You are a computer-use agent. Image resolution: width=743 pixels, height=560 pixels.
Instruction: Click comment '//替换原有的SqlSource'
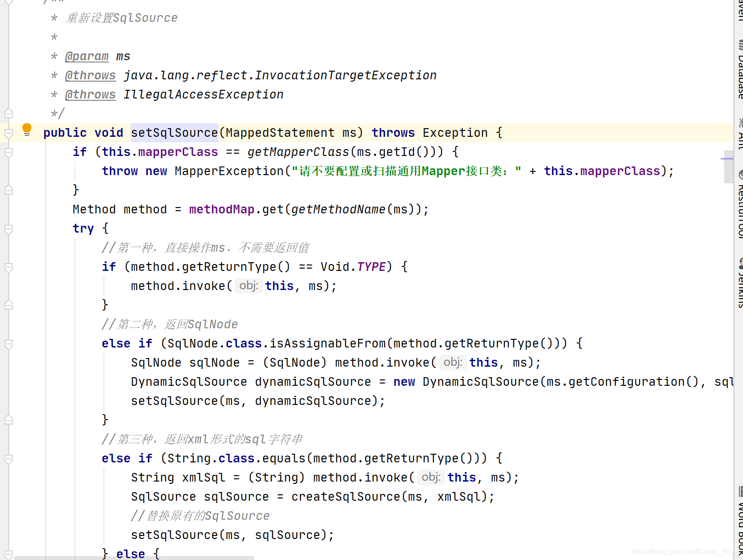click(200, 516)
